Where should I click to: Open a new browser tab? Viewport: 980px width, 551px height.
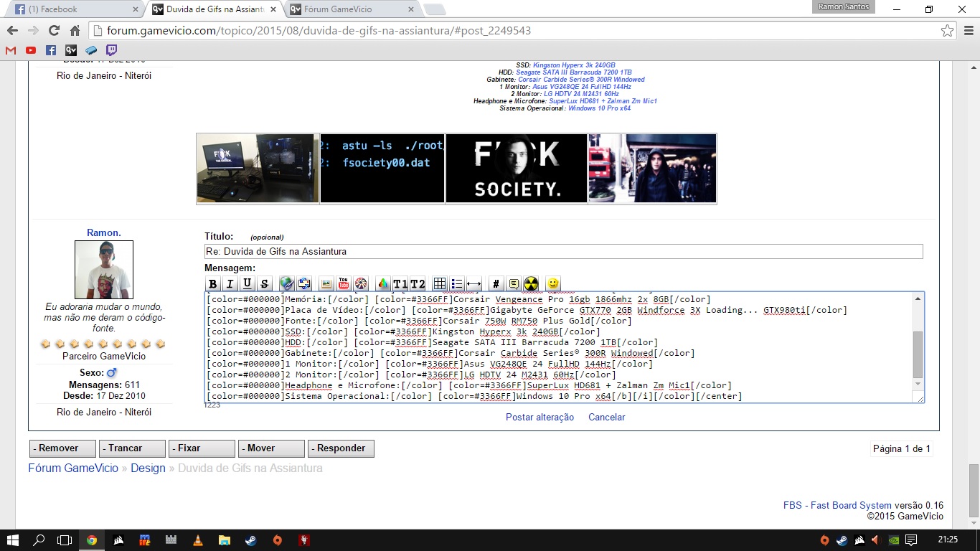click(435, 9)
